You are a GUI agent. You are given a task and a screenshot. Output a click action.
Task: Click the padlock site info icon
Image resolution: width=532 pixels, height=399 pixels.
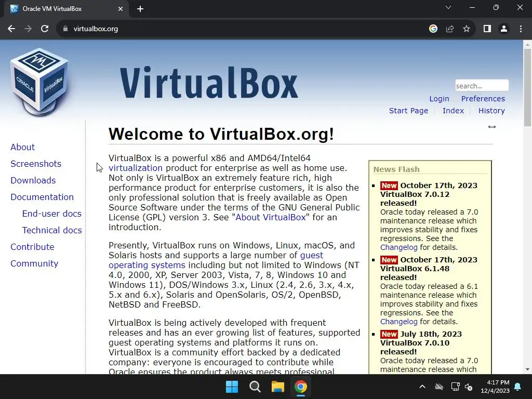click(x=65, y=29)
